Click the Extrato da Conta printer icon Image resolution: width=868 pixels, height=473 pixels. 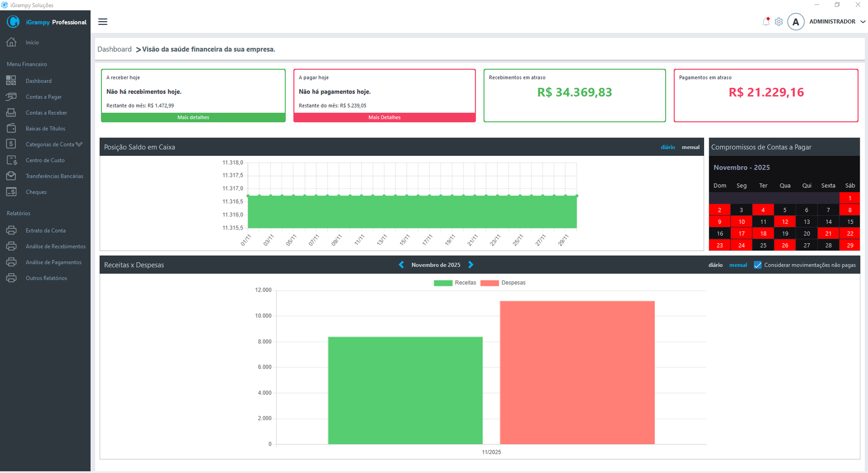tap(11, 230)
